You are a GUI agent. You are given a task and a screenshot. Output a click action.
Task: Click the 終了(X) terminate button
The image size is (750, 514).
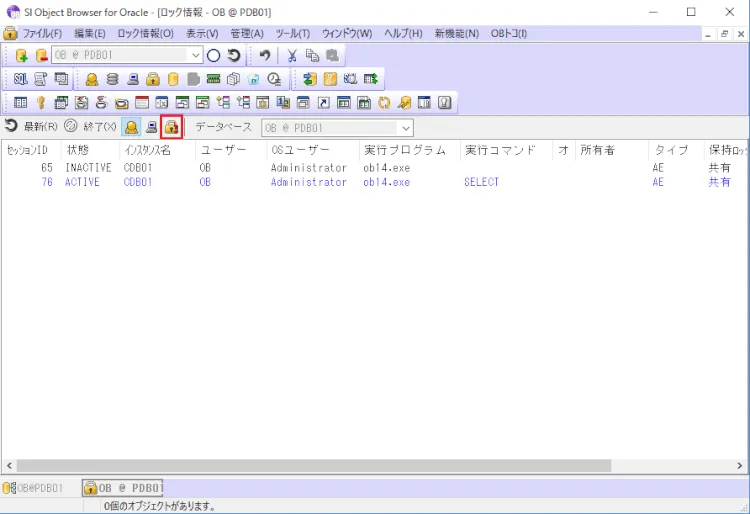pyautogui.click(x=90, y=127)
